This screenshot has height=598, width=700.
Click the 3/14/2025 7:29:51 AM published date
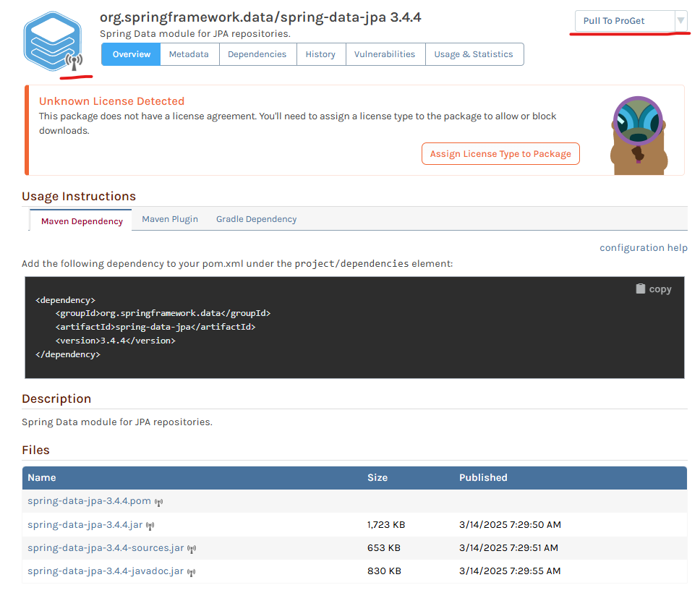click(x=509, y=547)
